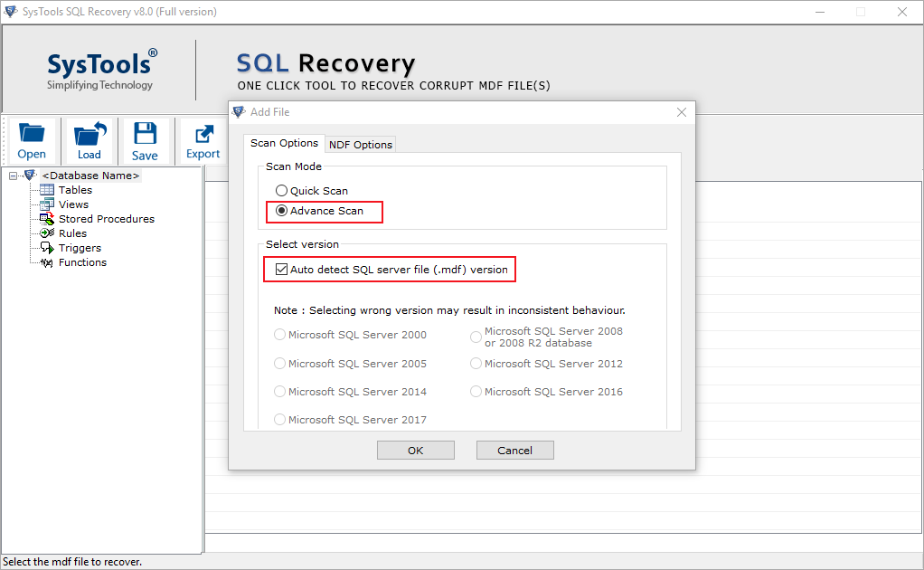Click the Triggers tree icon
Image resolution: width=924 pixels, height=570 pixels.
coord(46,248)
